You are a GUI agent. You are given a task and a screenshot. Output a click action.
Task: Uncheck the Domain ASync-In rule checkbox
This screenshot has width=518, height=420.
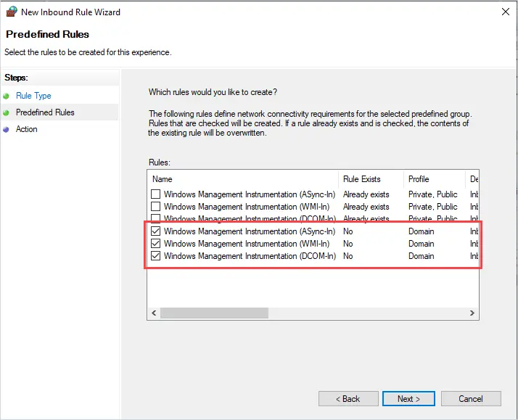[155, 231]
